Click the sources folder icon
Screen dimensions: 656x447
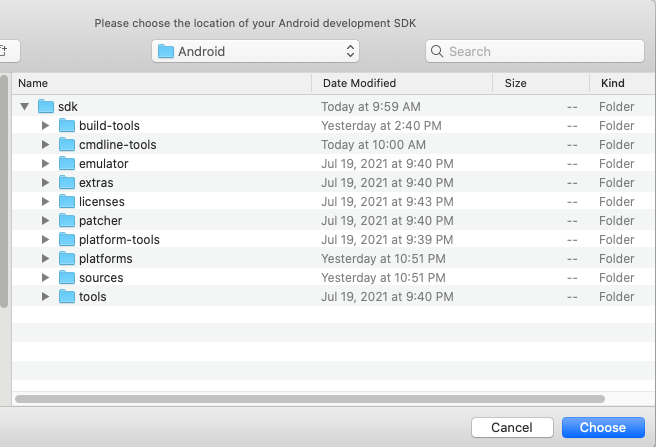tap(67, 277)
